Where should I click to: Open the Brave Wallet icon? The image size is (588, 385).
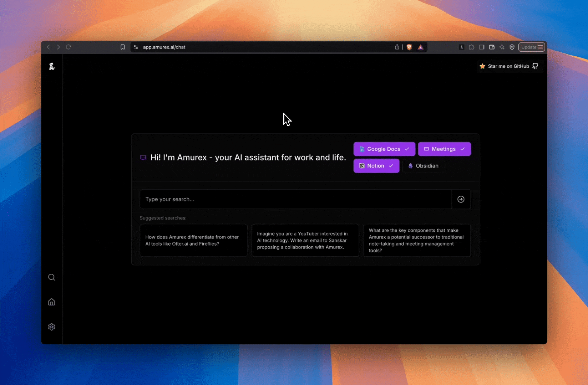pos(492,47)
